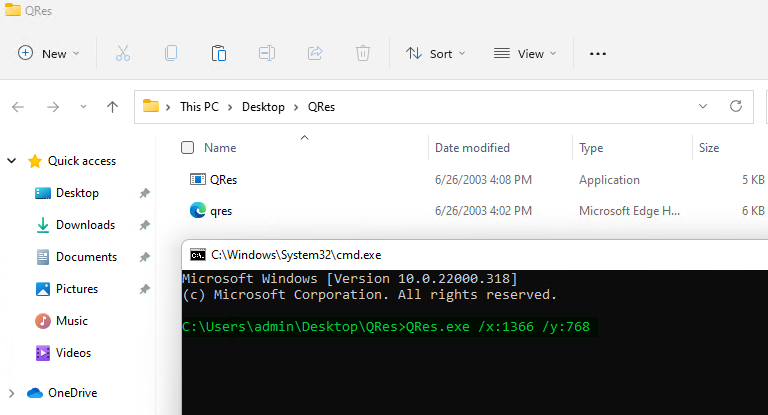Sort by the Name column header
Viewport: 768px width, 415px height.
click(x=220, y=147)
